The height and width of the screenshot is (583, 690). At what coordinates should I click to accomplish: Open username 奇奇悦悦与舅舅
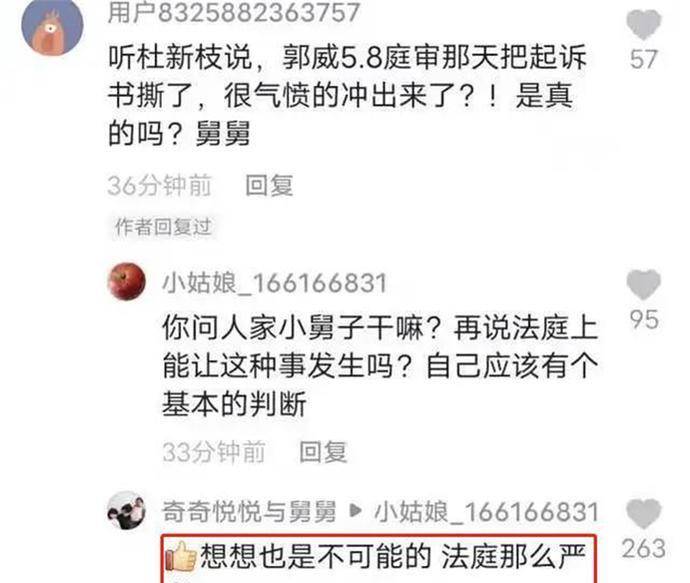pyautogui.click(x=250, y=511)
